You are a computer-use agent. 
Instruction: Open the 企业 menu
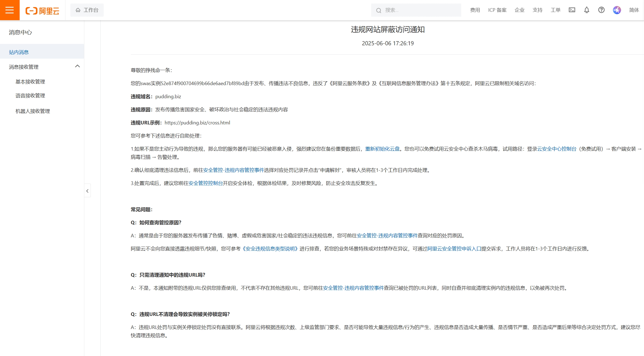point(519,10)
